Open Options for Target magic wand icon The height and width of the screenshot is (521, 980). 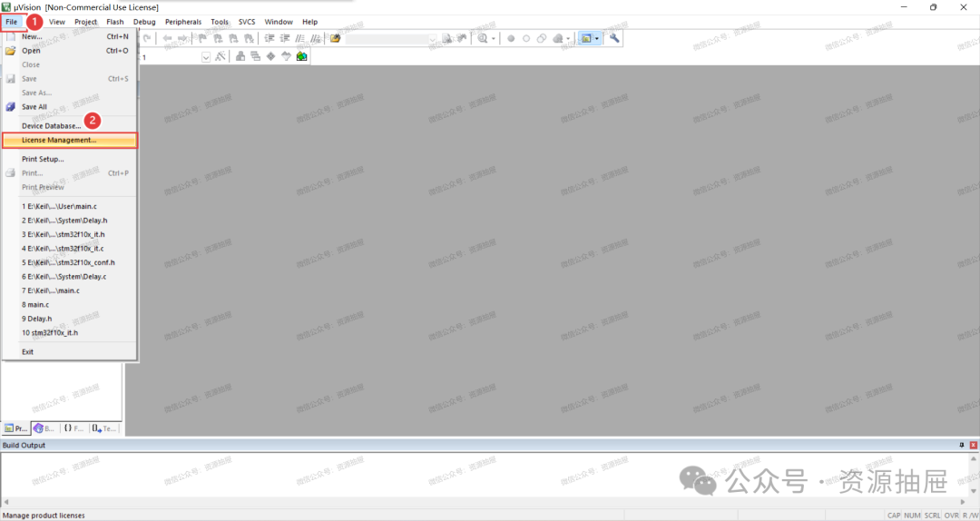(220, 56)
